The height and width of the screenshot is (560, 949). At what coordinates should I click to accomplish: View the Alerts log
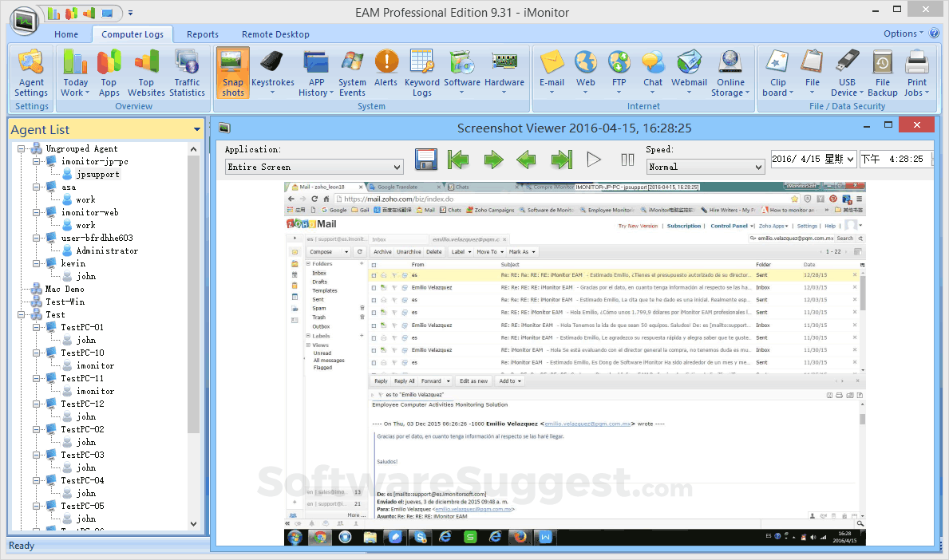[386, 73]
